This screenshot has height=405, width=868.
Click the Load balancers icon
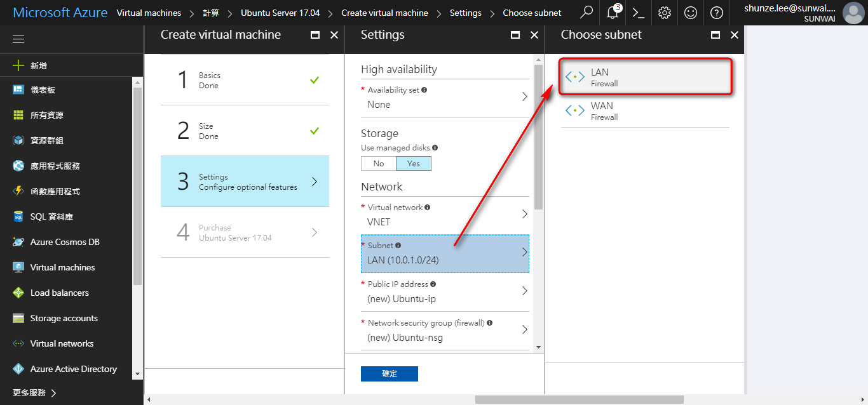18,293
